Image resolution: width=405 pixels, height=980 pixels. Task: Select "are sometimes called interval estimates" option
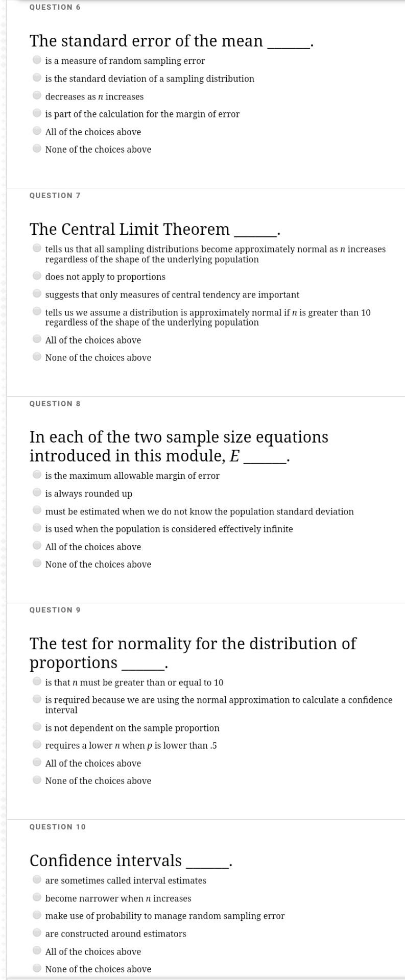pyautogui.click(x=37, y=879)
